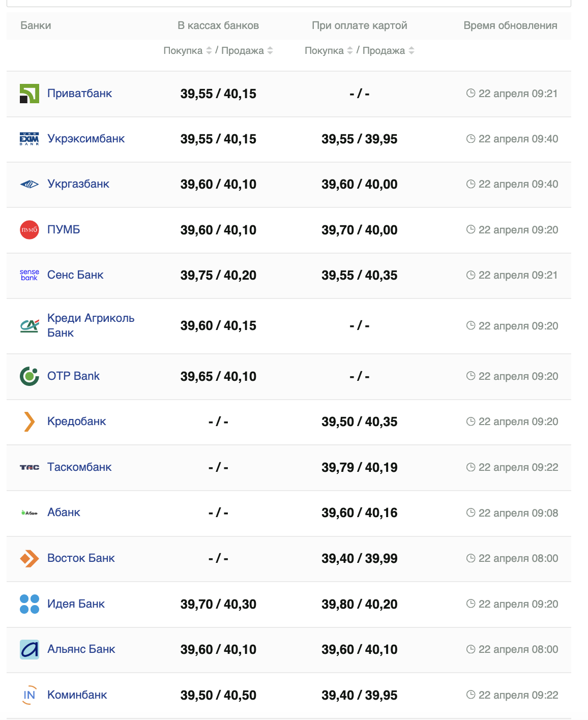
Task: Open the Восток Банк link
Action: pyautogui.click(x=81, y=558)
